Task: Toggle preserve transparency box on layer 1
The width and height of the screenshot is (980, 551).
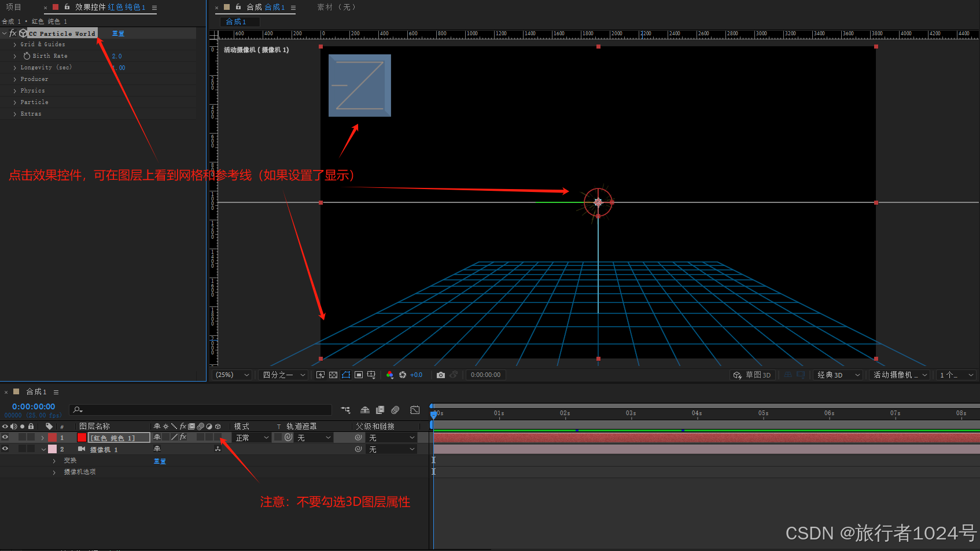Action: 278,437
